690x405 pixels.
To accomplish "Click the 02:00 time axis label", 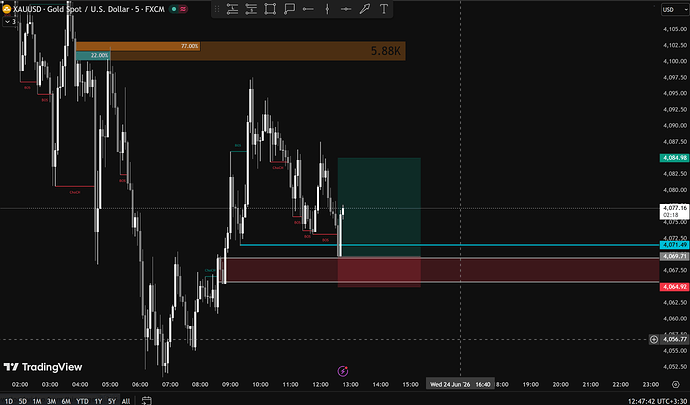I will point(20,384).
